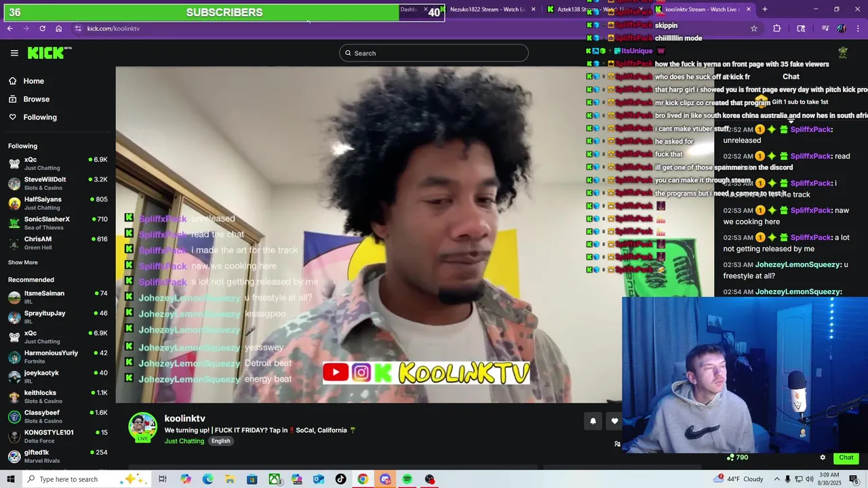Open HarmoniousYuriy in Recommended list
This screenshot has height=488, width=868.
click(58, 357)
